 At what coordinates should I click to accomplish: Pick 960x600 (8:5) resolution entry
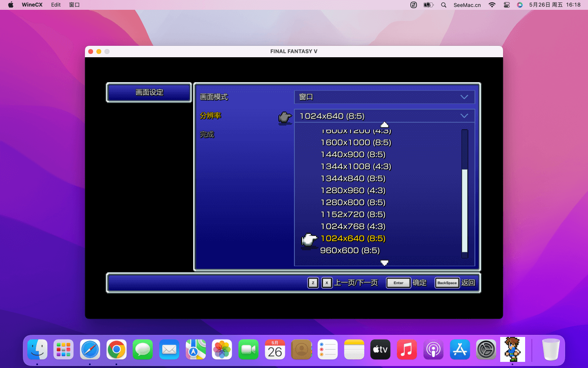point(350,250)
